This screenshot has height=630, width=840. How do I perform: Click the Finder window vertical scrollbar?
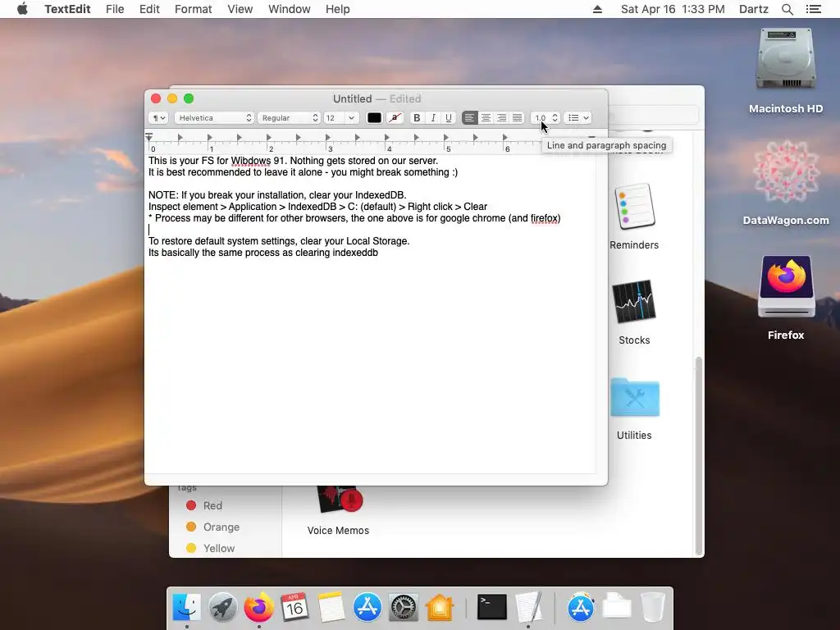coord(699,455)
